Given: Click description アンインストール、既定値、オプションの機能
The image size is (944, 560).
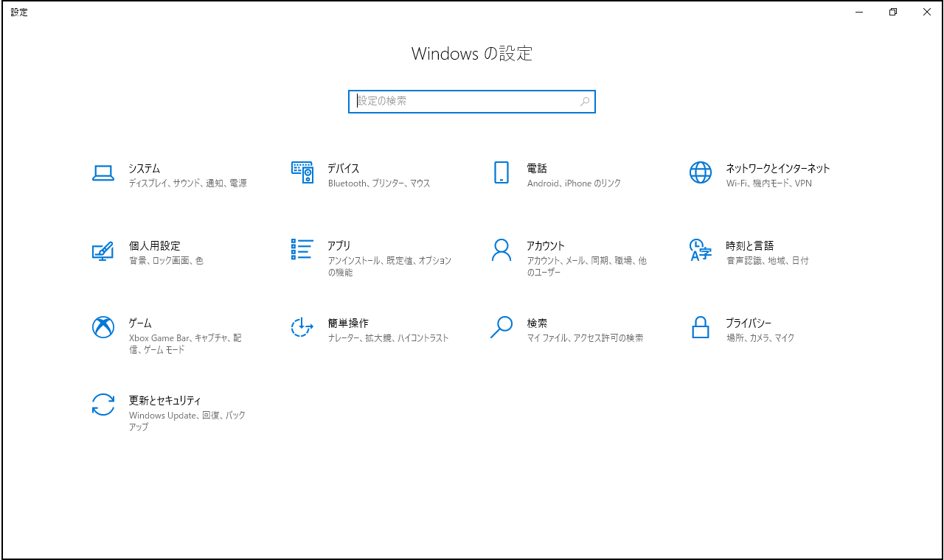Looking at the screenshot, I should point(390,267).
